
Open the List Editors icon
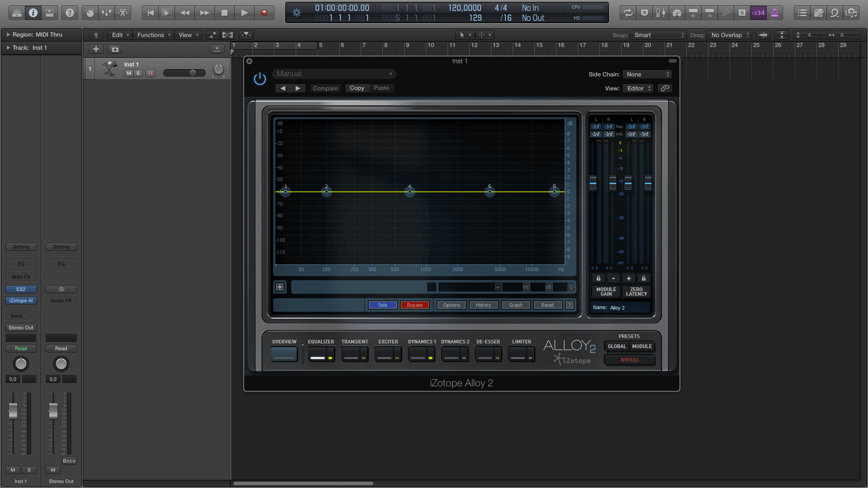point(802,13)
